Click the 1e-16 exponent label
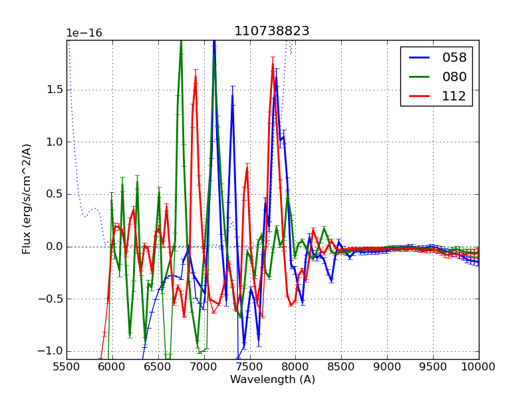 pyautogui.click(x=84, y=33)
